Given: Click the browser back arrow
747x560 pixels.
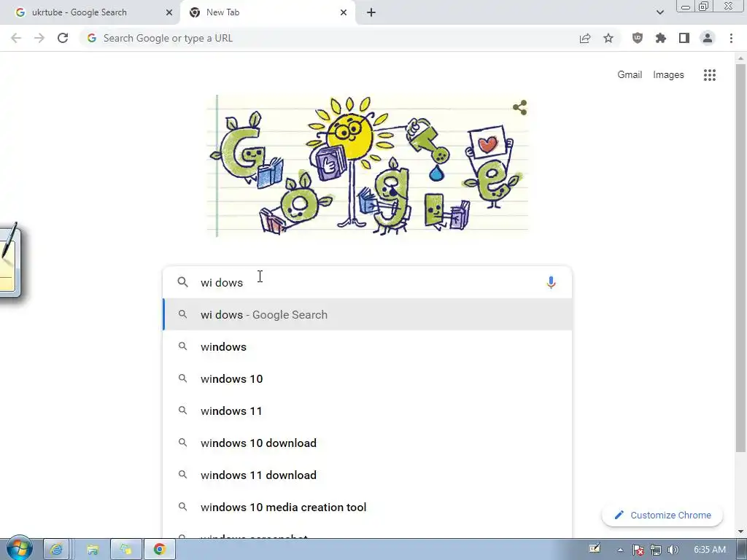Looking at the screenshot, I should 16,38.
